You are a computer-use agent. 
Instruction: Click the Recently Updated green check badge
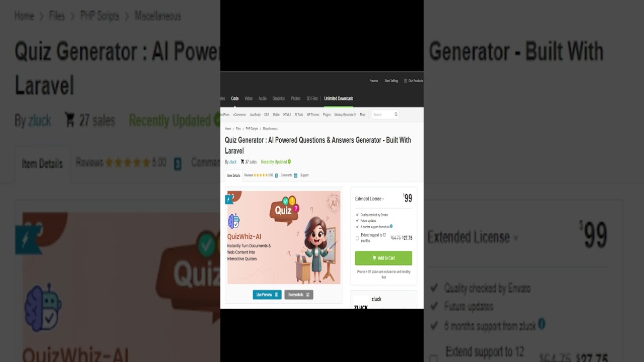289,161
